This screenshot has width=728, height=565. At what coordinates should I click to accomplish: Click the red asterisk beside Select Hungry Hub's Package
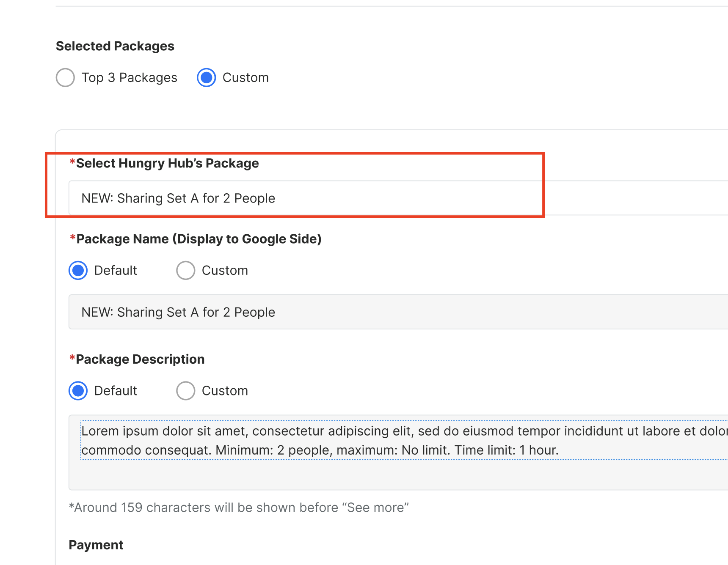[72, 162]
